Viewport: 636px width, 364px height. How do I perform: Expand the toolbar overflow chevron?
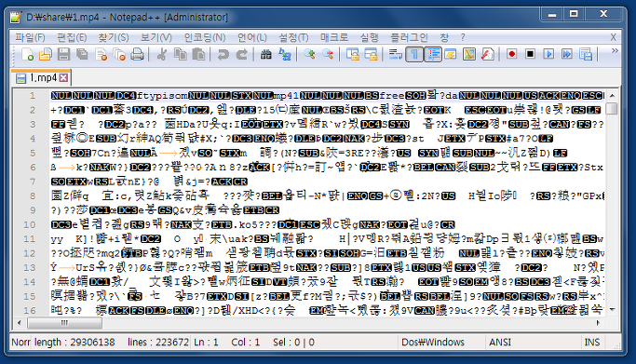pyautogui.click(x=615, y=51)
